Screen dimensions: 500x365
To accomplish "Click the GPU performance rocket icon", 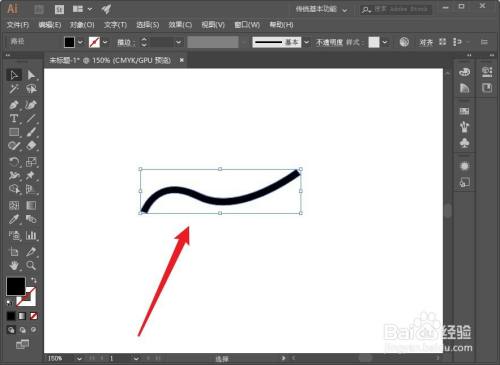I will pyautogui.click(x=106, y=9).
